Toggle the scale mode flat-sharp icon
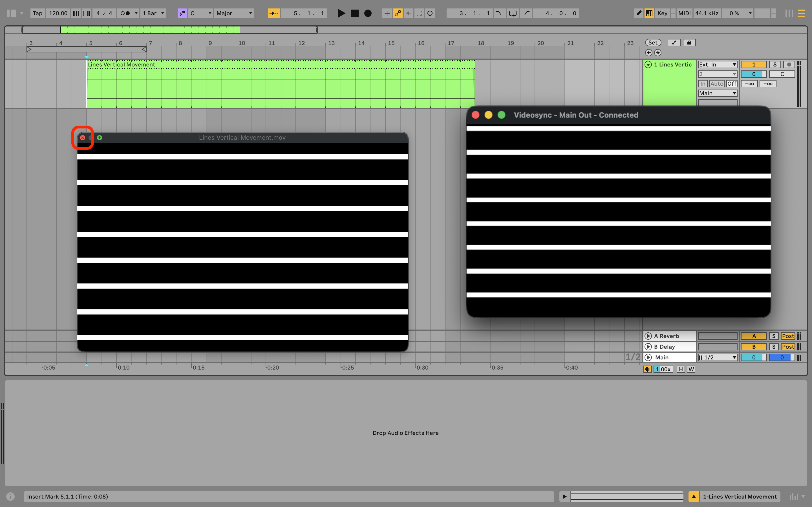This screenshot has height=507, width=812. pyautogui.click(x=182, y=14)
